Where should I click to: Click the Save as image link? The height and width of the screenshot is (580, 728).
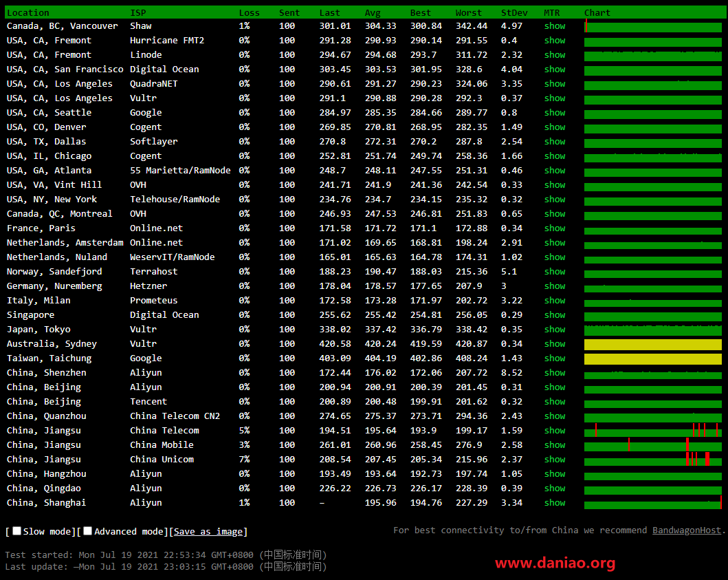click(x=208, y=531)
